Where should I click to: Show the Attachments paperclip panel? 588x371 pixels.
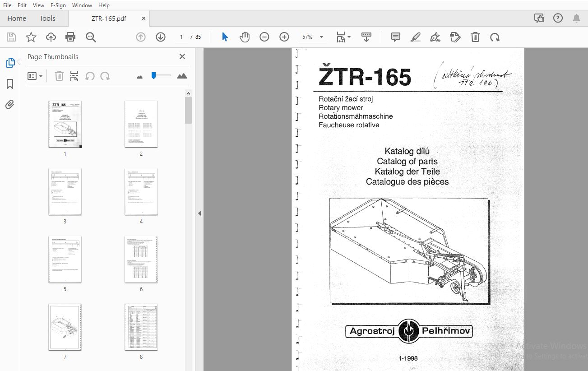click(10, 105)
